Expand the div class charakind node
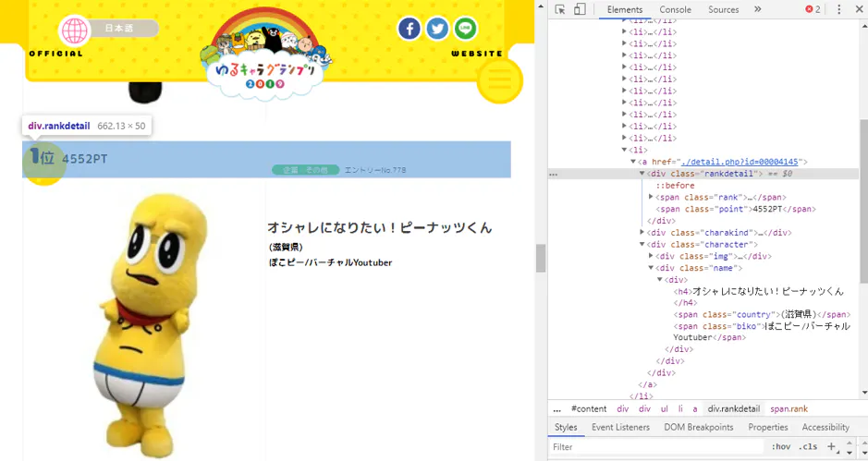 tap(642, 233)
